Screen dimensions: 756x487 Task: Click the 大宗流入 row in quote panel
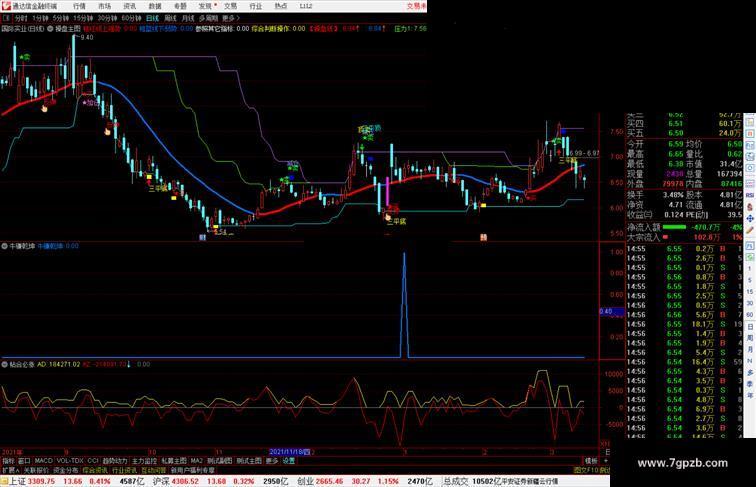point(684,237)
